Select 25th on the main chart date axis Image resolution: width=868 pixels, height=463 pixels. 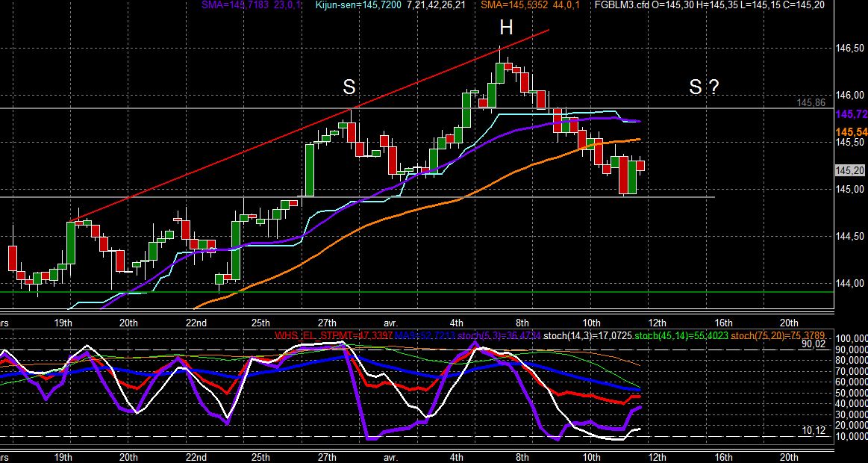coord(260,323)
